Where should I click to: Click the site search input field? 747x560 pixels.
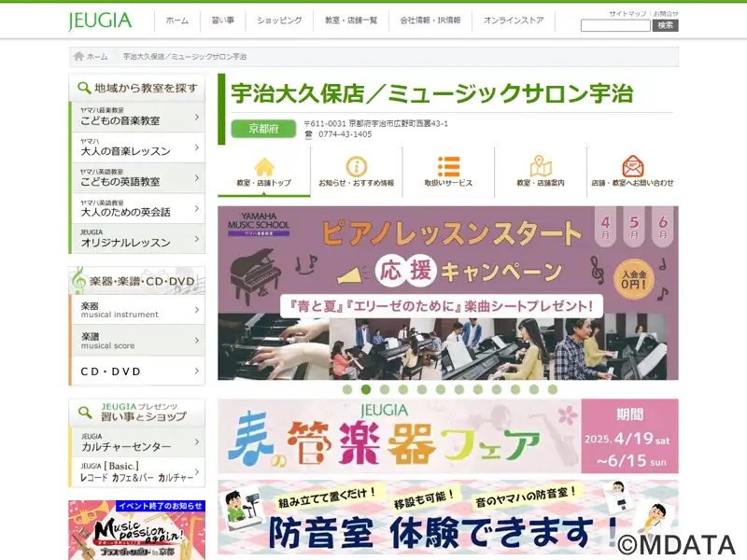[x=615, y=26]
